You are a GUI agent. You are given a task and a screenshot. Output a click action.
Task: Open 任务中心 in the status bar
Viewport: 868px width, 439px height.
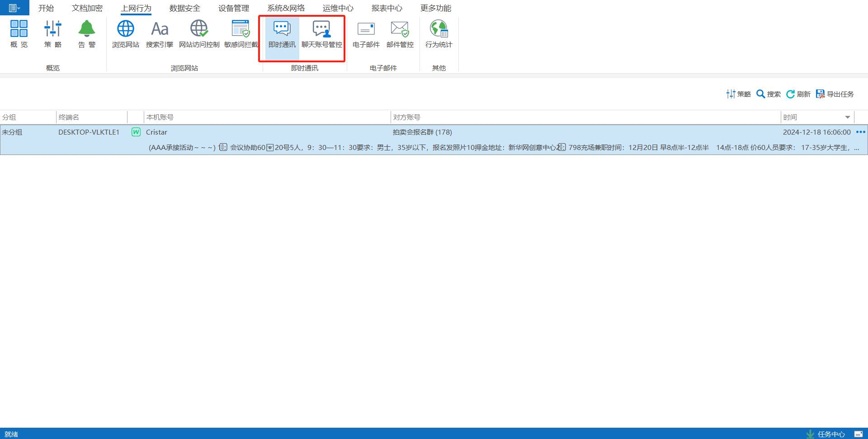(x=826, y=434)
